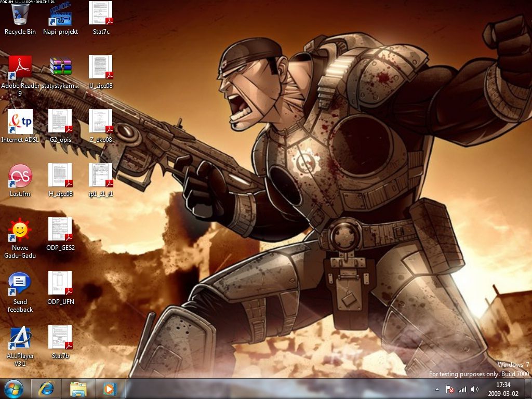Viewport: 532px width, 399px height.
Task: Launch Internet Explorer from the taskbar
Action: tap(46, 389)
